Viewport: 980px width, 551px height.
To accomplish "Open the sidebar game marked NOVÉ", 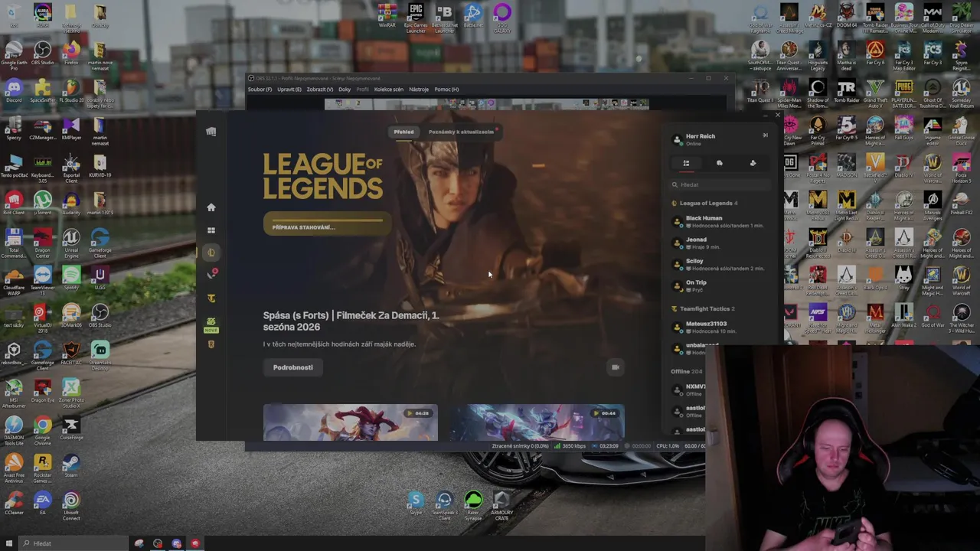I will [x=211, y=324].
